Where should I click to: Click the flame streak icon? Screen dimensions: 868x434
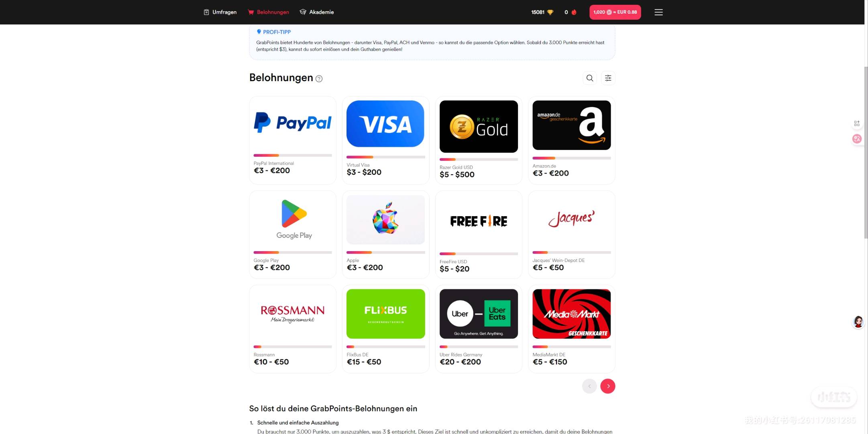pos(574,12)
